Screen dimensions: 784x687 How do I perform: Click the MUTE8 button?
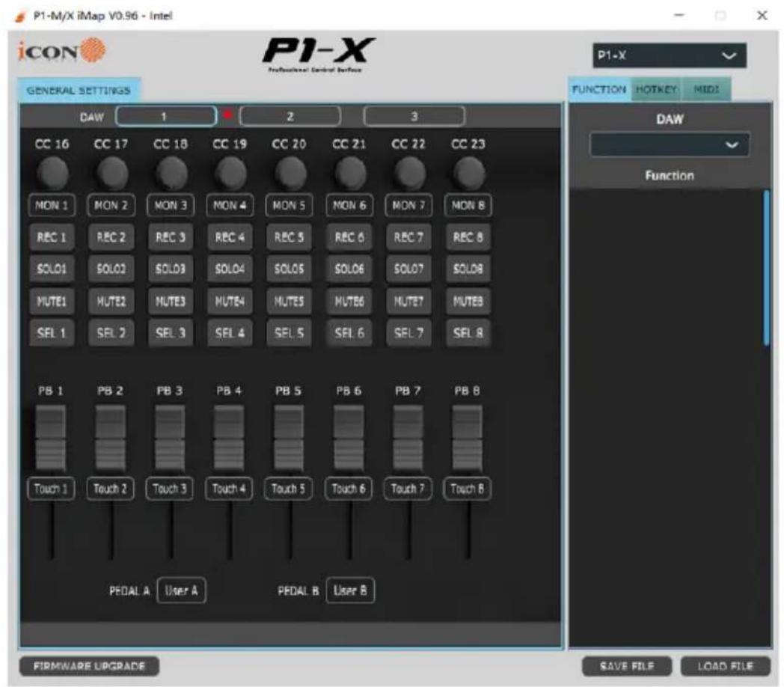point(468,301)
